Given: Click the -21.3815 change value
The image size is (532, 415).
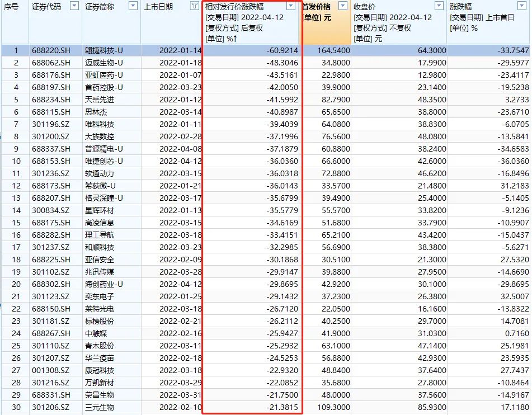Looking at the screenshot, I should [283, 407].
